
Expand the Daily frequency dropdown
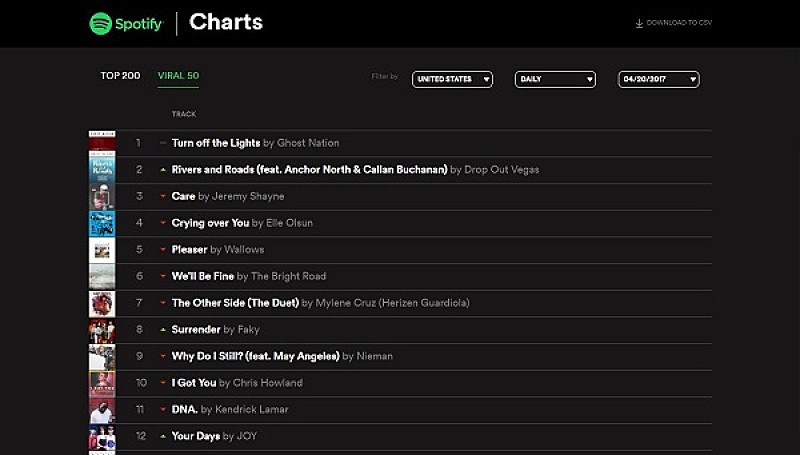coord(555,79)
